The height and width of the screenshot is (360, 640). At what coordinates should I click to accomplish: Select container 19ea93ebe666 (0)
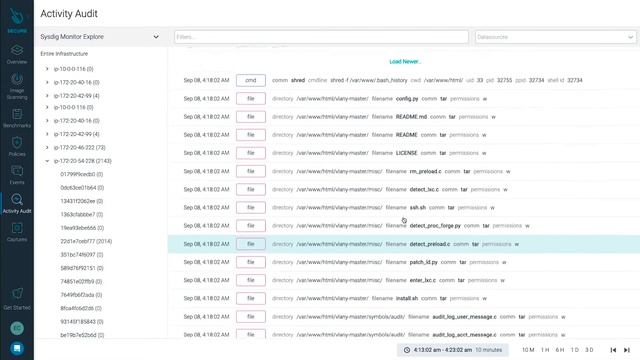(x=82, y=228)
